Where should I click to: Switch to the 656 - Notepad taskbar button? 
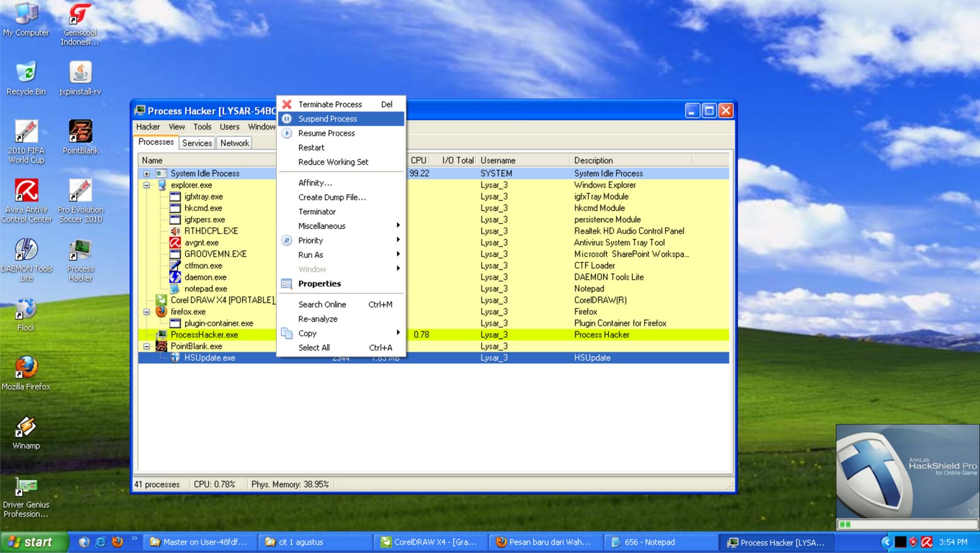click(x=661, y=542)
